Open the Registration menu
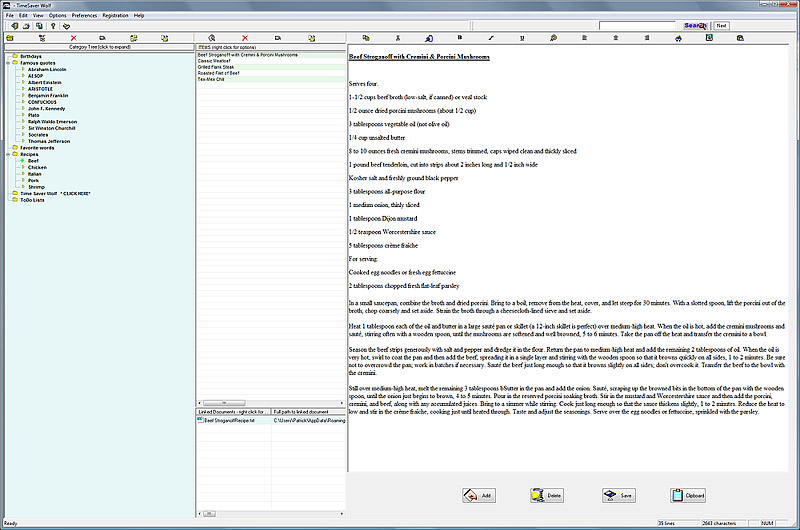 click(115, 15)
